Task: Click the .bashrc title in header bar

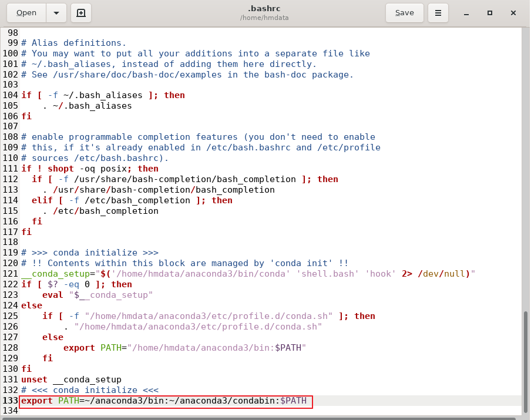Action: tap(264, 8)
